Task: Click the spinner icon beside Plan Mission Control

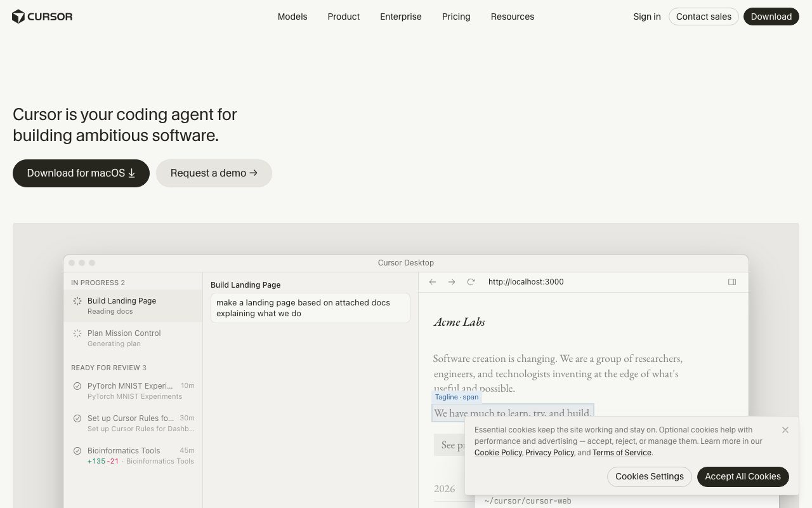Action: (77, 333)
